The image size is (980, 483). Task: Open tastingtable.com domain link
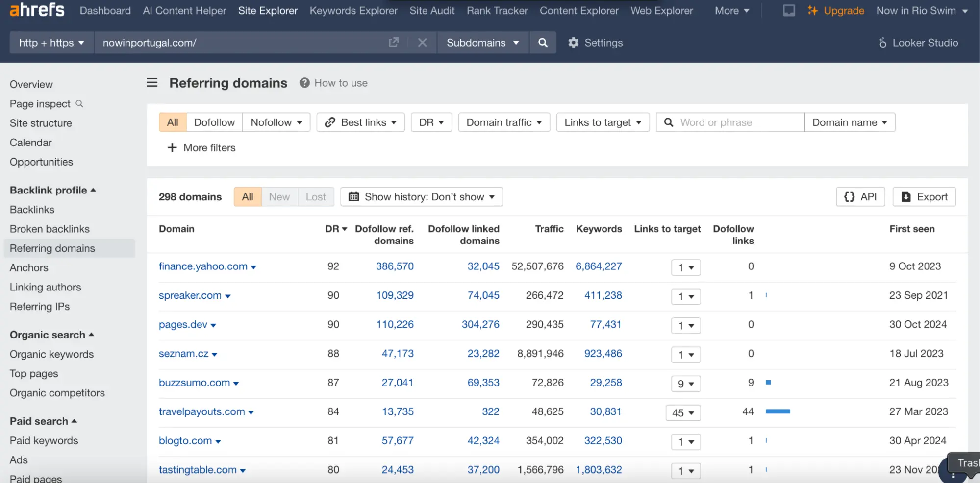pos(198,469)
